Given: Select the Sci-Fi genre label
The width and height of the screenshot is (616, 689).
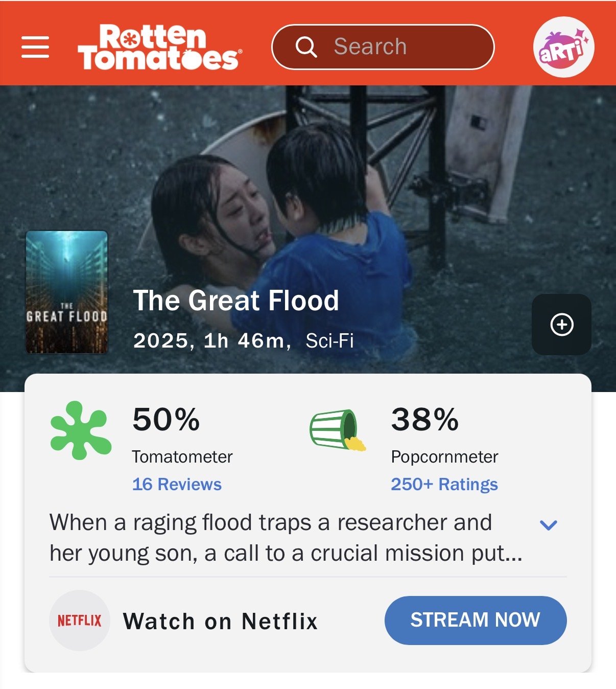Looking at the screenshot, I should 329,341.
